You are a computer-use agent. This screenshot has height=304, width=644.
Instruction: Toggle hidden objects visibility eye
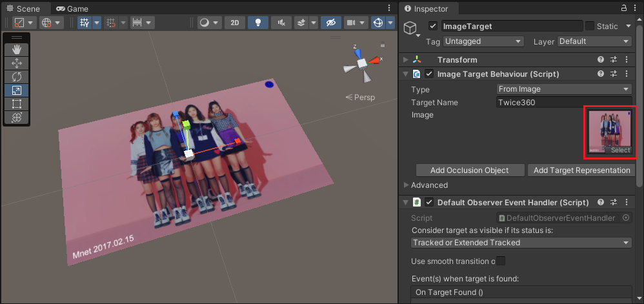tap(331, 23)
